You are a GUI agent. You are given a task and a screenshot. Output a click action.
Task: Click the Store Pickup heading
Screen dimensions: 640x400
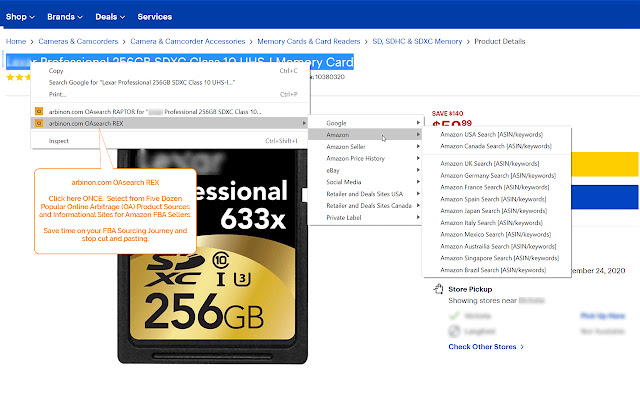(470, 289)
